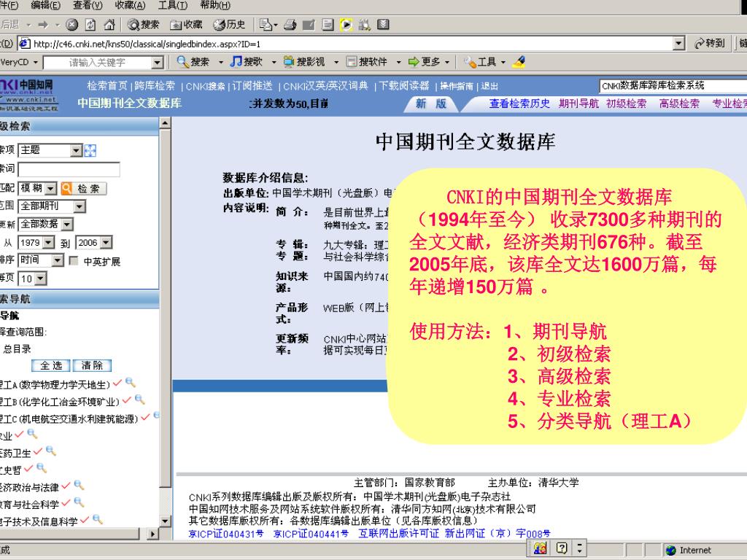Click the 更多 green arrow button
Viewport: 747px width, 560px height.
(425, 62)
